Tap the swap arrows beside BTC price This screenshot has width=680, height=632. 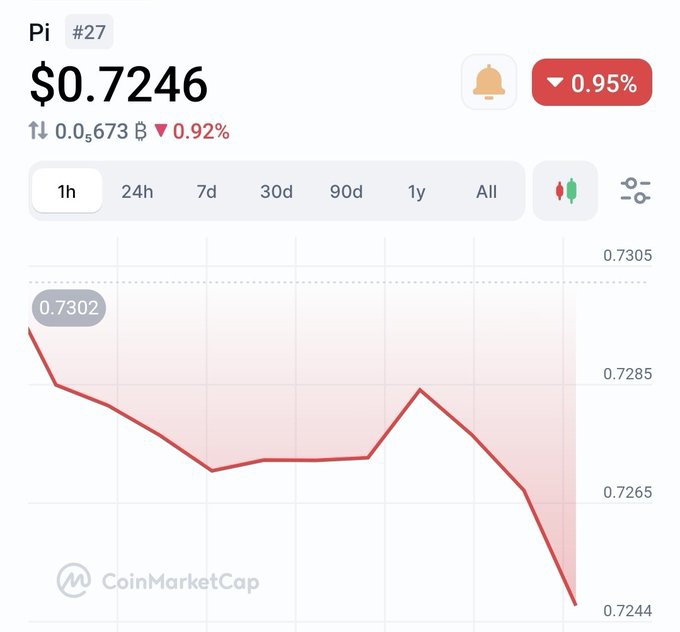point(38,131)
